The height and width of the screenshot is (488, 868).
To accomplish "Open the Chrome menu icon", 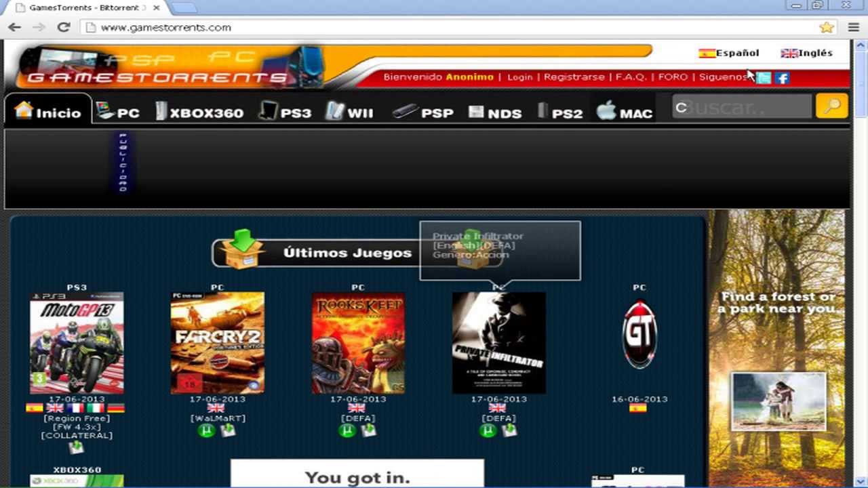I will 854,27.
